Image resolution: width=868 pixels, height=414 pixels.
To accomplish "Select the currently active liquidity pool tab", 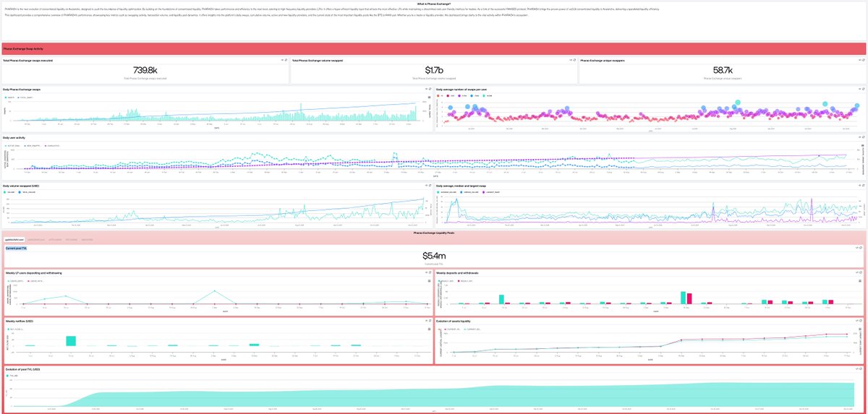I will (14, 238).
